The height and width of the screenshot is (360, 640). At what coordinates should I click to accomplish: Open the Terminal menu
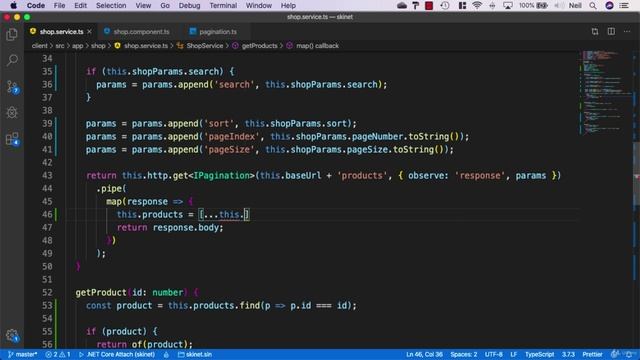[223, 5]
